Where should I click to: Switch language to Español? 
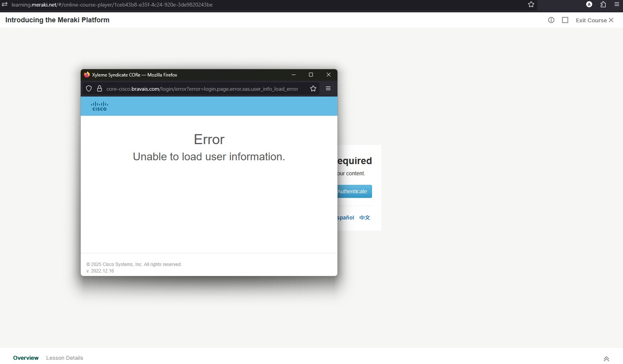(x=346, y=218)
